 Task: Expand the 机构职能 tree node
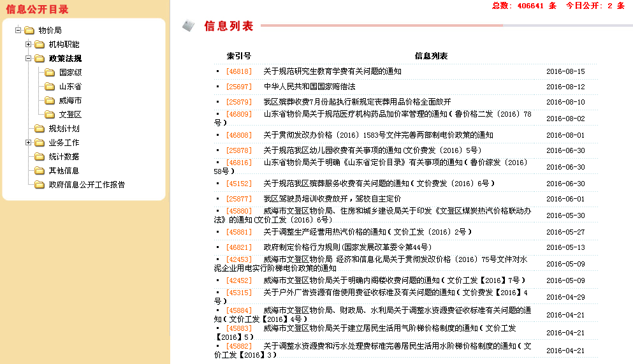pyautogui.click(x=28, y=45)
